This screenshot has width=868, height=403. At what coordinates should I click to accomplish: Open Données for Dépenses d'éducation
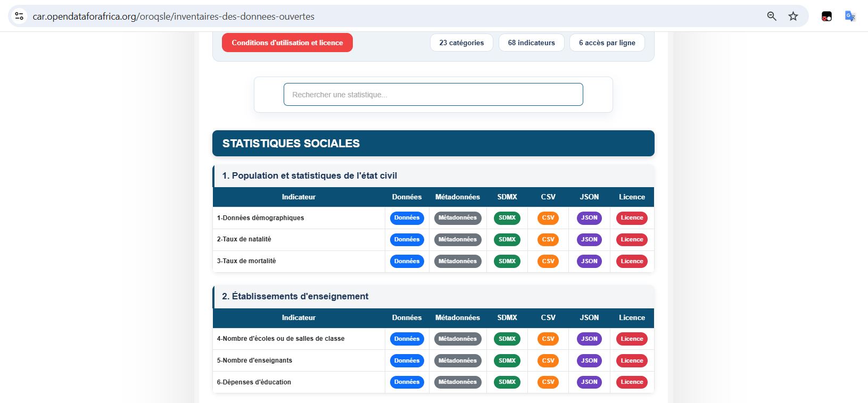point(407,382)
